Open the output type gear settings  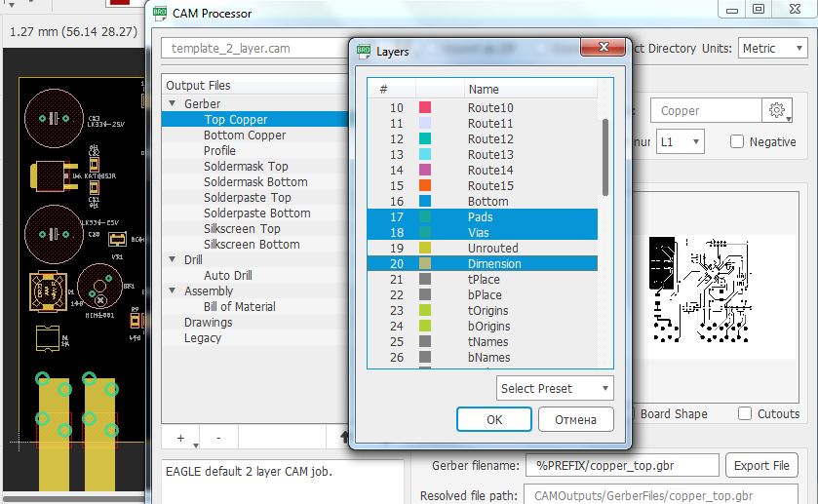[x=777, y=111]
